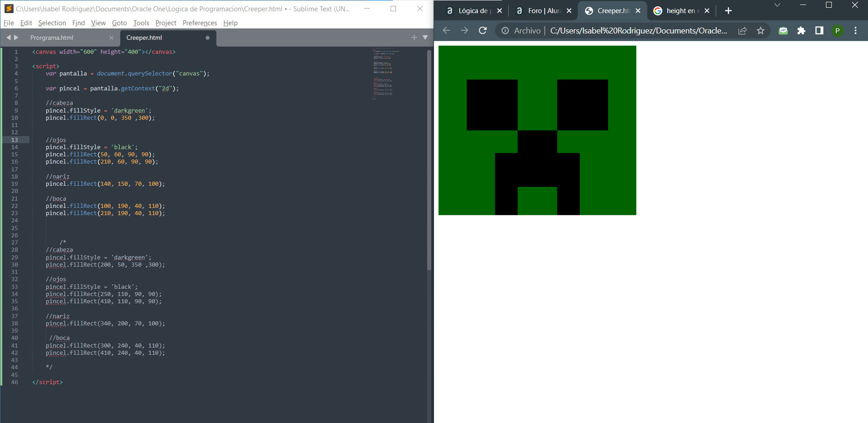The width and height of the screenshot is (868, 423).
Task: Click getContext on line 6
Action: click(138, 89)
